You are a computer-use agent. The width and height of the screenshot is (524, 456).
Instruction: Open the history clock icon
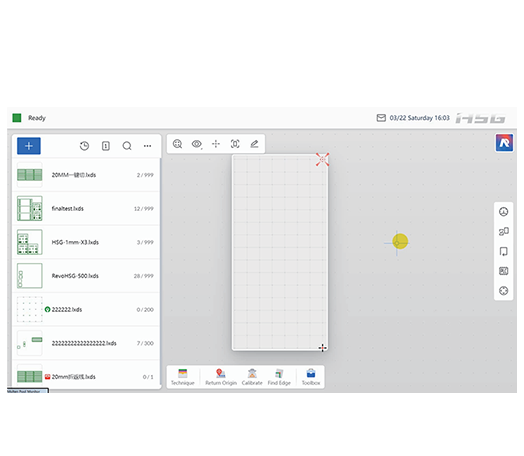click(84, 146)
